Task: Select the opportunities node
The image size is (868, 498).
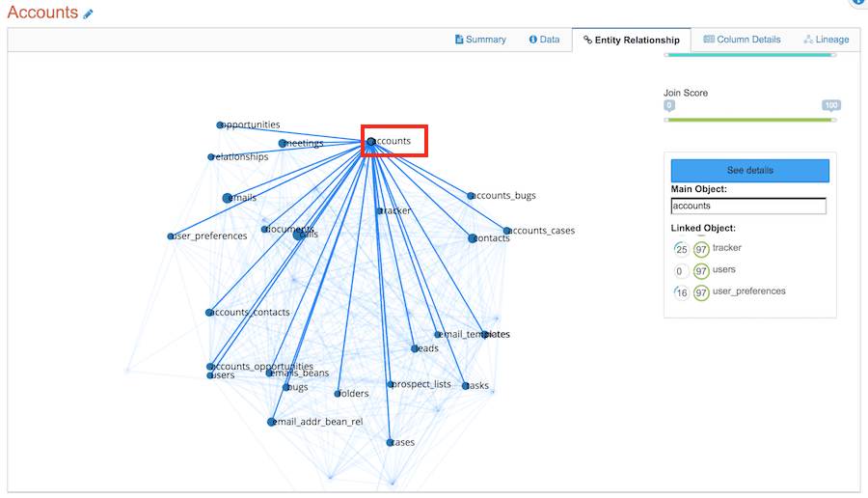Action: [x=220, y=125]
